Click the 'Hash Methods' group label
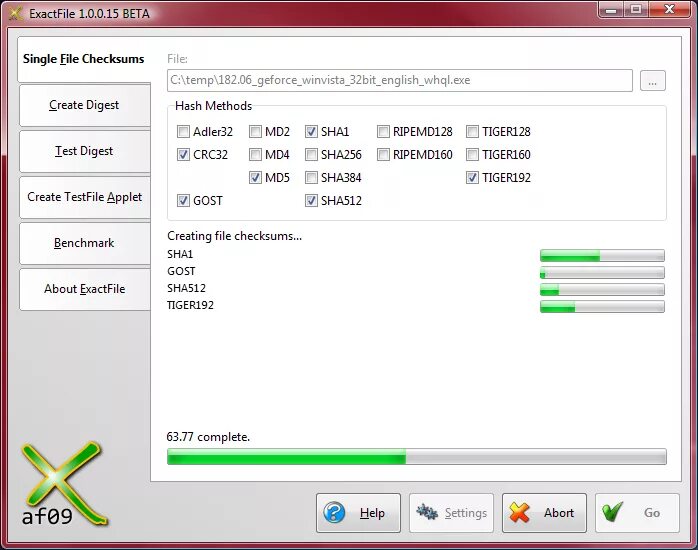The width and height of the screenshot is (698, 550). click(x=213, y=106)
